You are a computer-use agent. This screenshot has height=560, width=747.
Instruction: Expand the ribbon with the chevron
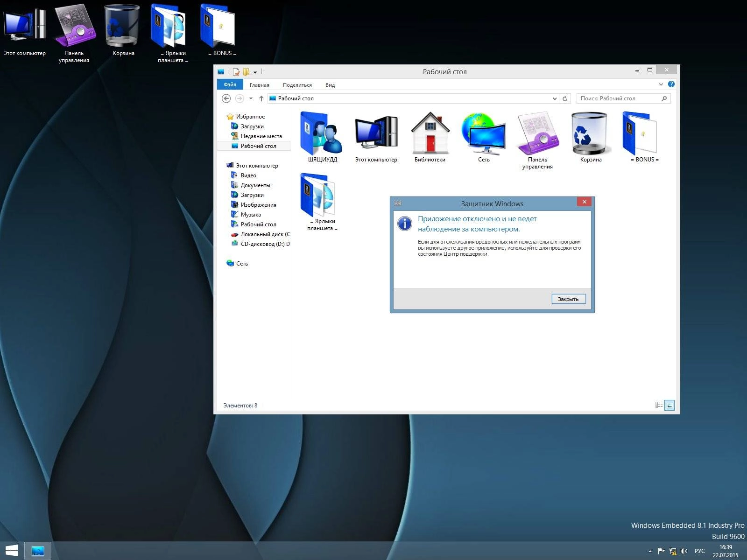(661, 84)
